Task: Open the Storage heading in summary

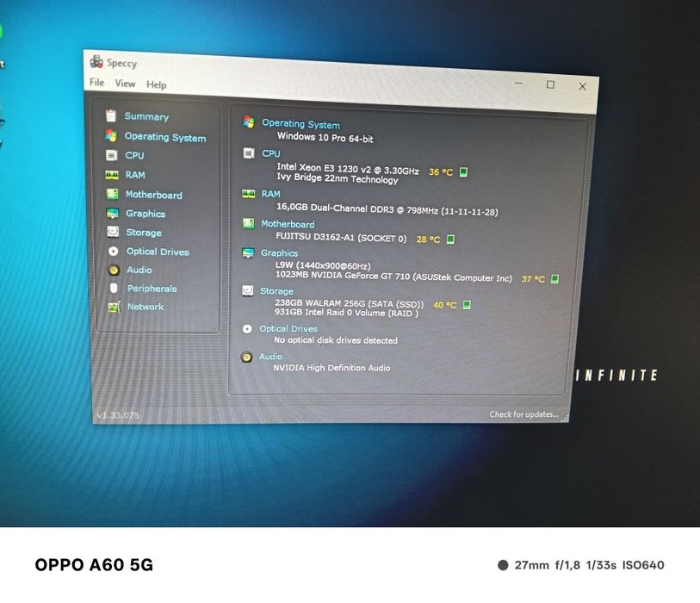Action: (276, 291)
